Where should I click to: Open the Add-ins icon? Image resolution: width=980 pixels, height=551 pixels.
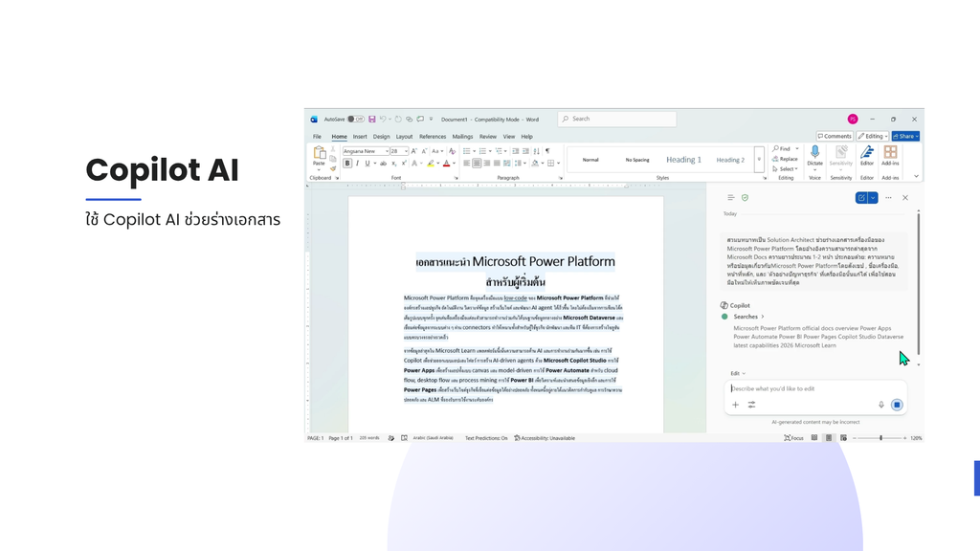[890, 152]
